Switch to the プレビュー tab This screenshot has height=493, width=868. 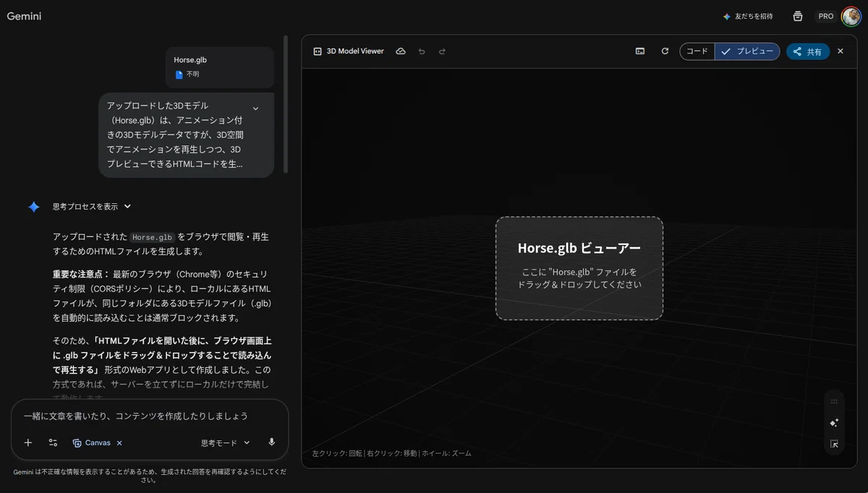click(747, 51)
